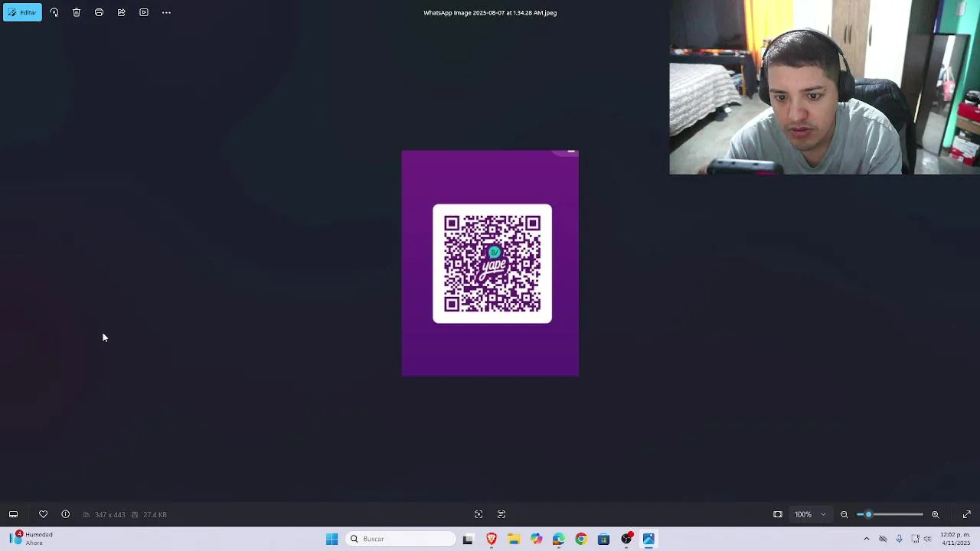This screenshot has width=980, height=551.
Task: Zoom out with the minus magnifier
Action: pyautogui.click(x=844, y=514)
